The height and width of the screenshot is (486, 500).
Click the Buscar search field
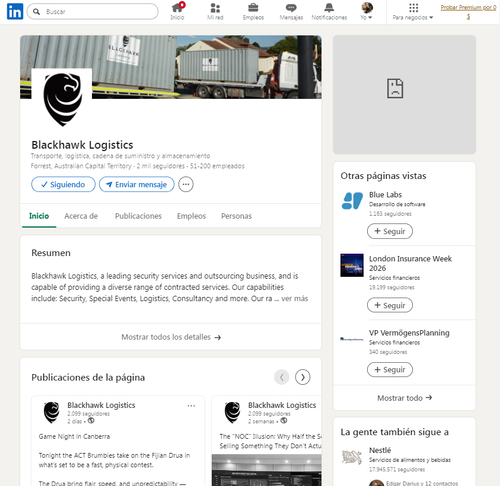click(93, 12)
